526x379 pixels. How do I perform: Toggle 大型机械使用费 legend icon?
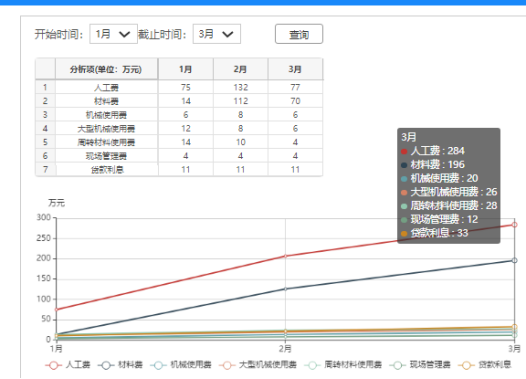227,365
